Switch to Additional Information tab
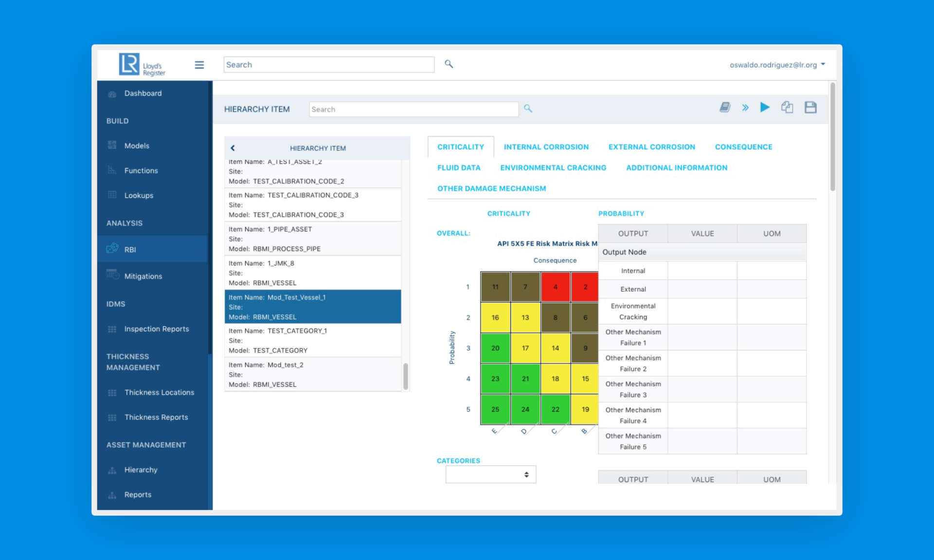934x560 pixels. point(677,168)
